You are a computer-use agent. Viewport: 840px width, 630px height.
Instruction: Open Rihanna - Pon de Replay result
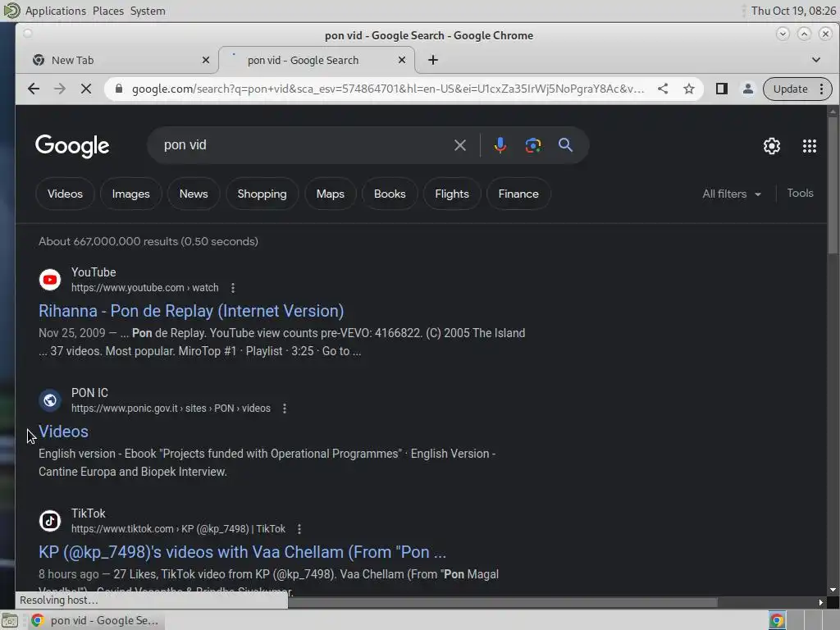tap(191, 311)
